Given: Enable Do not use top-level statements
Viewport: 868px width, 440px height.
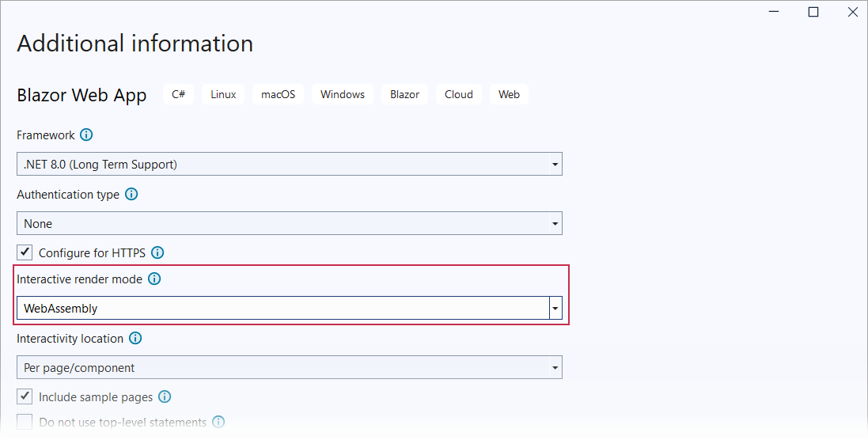Looking at the screenshot, I should pos(25,423).
